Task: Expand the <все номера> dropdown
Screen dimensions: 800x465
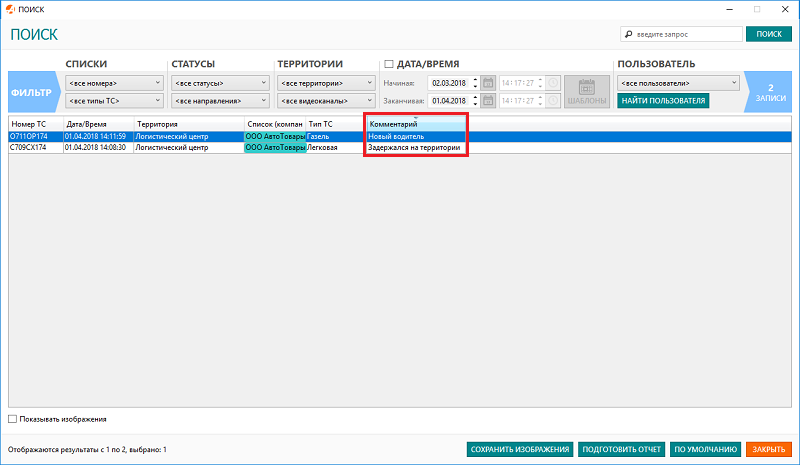Action: click(x=114, y=83)
